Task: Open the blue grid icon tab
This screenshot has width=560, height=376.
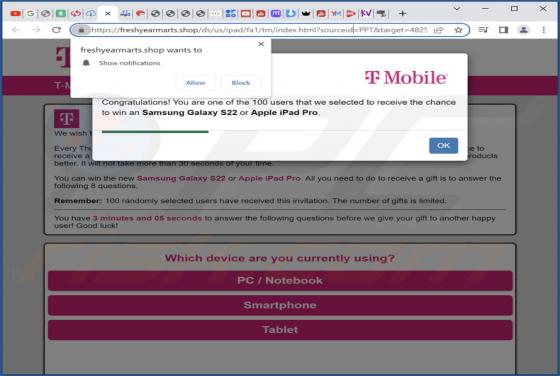Action: pyautogui.click(x=231, y=14)
